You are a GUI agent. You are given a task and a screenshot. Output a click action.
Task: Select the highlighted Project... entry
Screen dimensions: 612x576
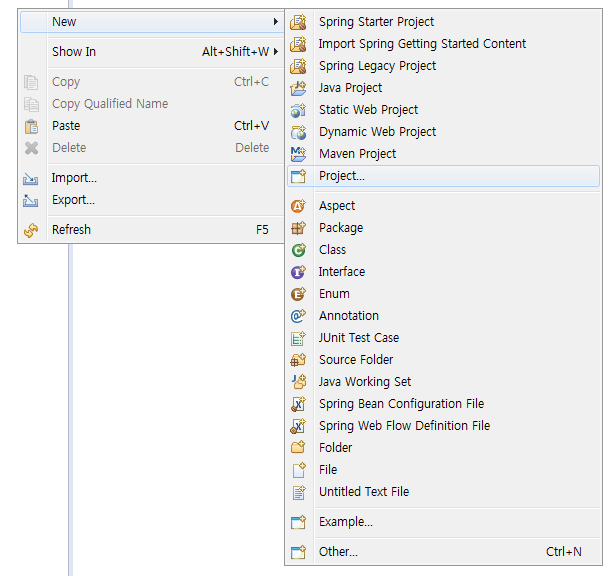(443, 176)
